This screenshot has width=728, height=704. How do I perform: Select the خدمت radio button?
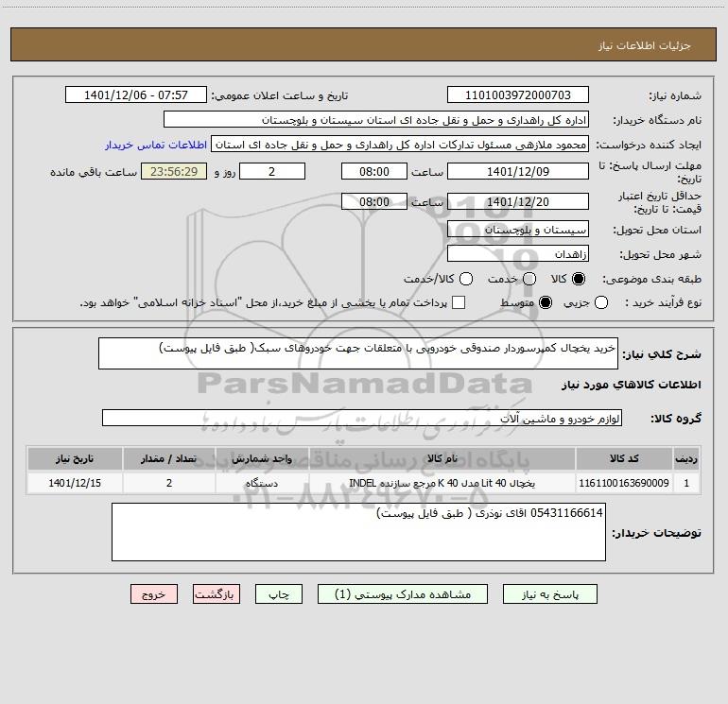pyautogui.click(x=529, y=279)
